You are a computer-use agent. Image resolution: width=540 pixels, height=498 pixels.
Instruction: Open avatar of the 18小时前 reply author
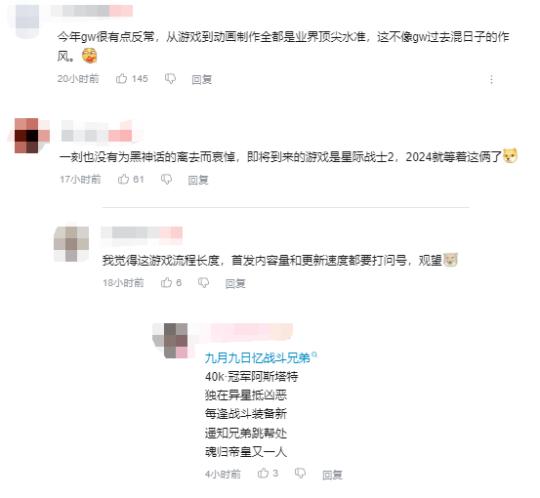(71, 244)
